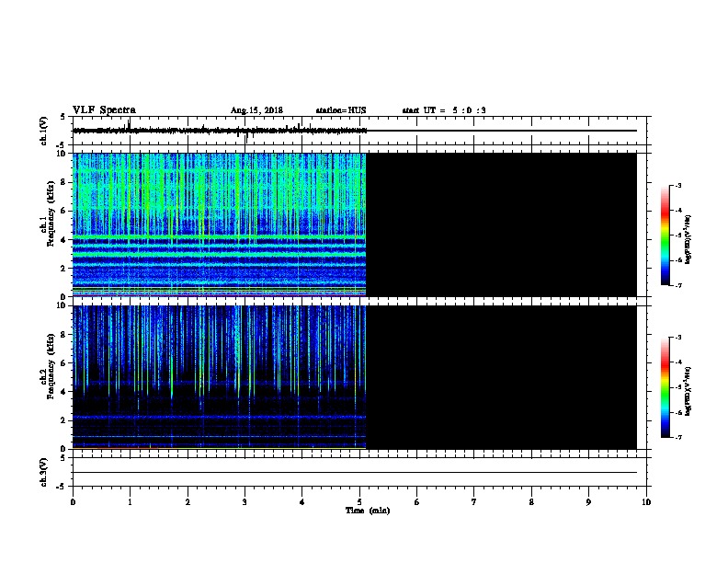Viewport: 728px width, 563px height.
Task: Click the "8" frequency tick of ch.1 spectrogram
Action: click(x=63, y=182)
